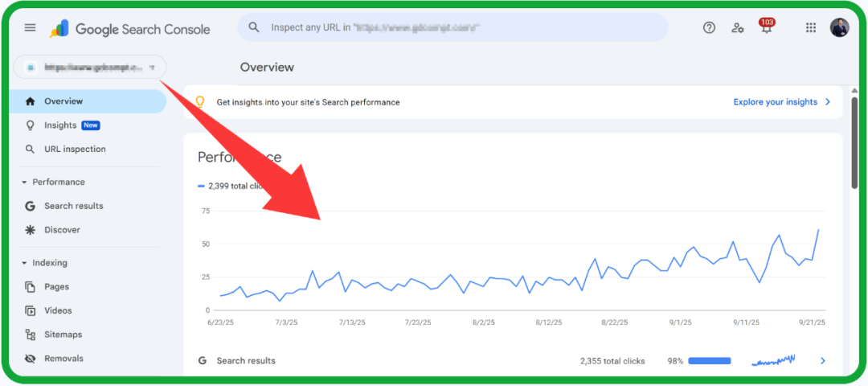Open the manage users and settings icon

pos(737,27)
